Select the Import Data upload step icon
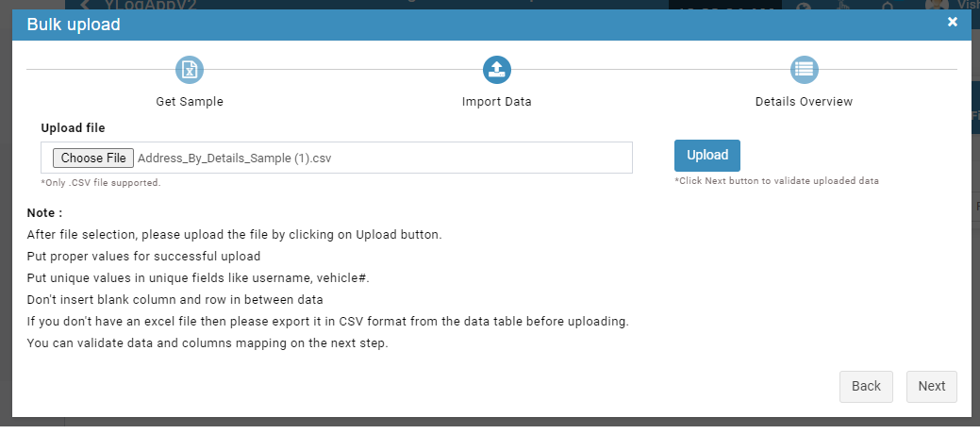Viewport: 980px width, 434px height. pos(497,70)
